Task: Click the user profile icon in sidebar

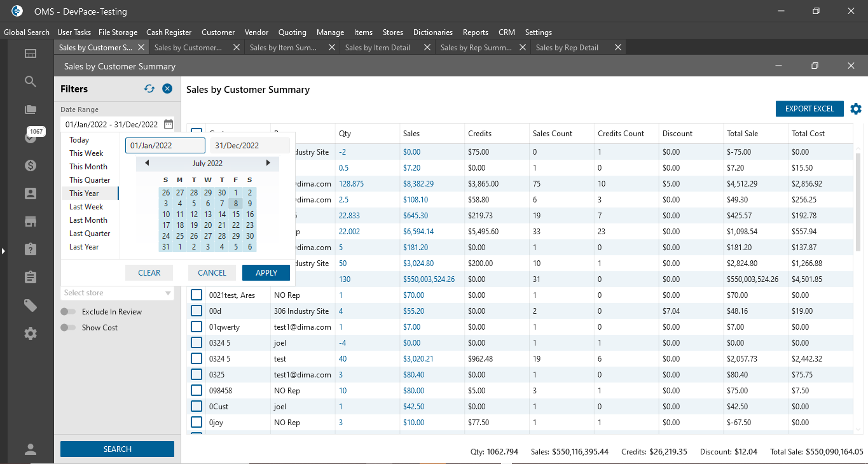Action: pos(31,449)
